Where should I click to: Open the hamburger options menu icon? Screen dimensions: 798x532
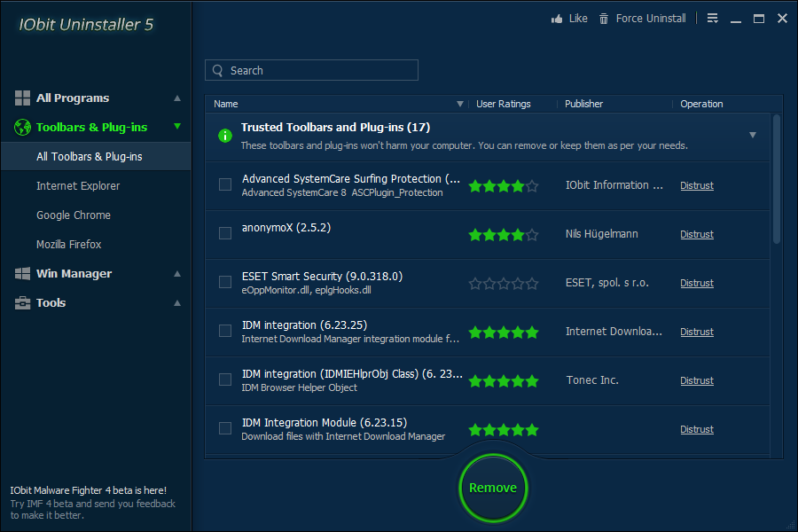[713, 19]
